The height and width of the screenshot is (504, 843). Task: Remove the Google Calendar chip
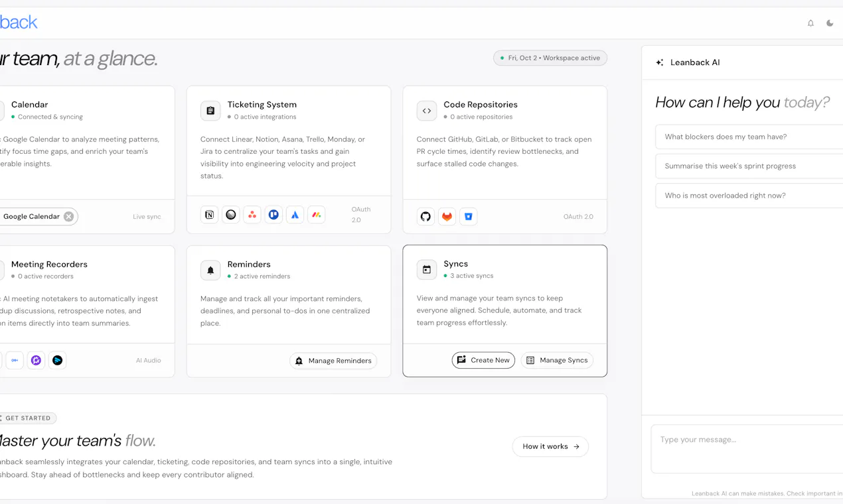(69, 217)
